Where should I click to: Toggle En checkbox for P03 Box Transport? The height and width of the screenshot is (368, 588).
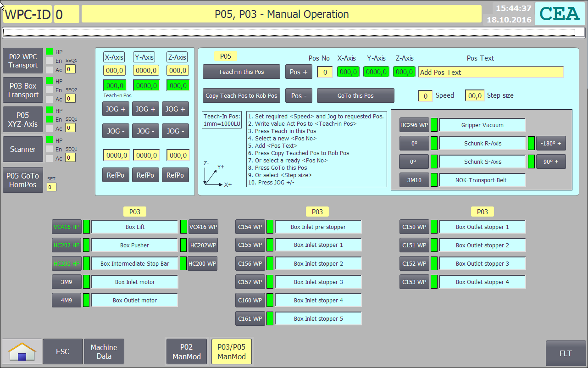click(x=49, y=90)
